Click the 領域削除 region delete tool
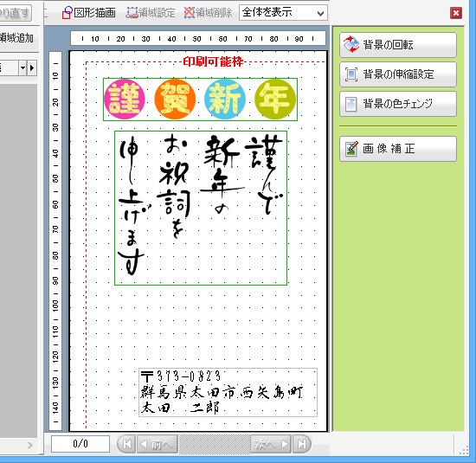Screen dimensions: 476x463 (208, 13)
